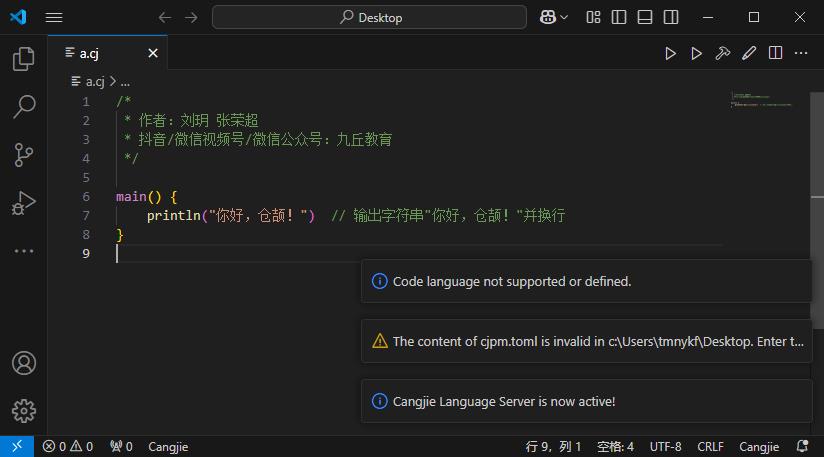The height and width of the screenshot is (457, 824).
Task: Click the 'Code language not supported' notification
Action: [x=586, y=281]
